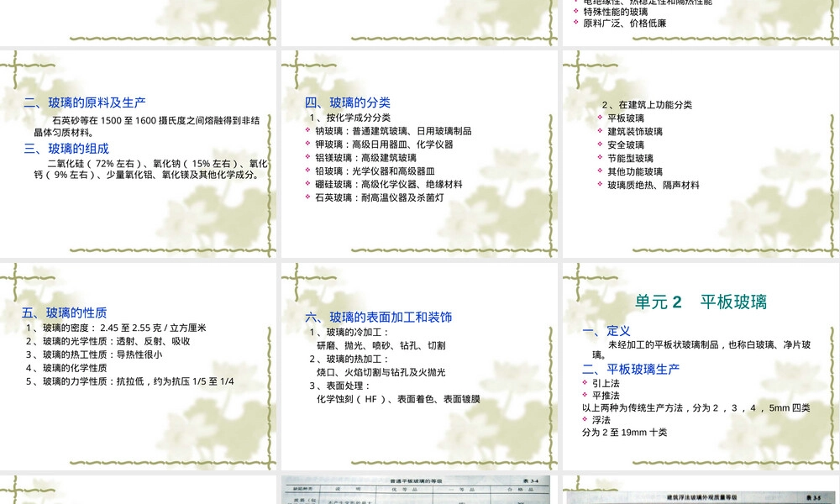The height and width of the screenshot is (504, 840).
Task: Click the bullet 引上法
Action: pos(606,384)
